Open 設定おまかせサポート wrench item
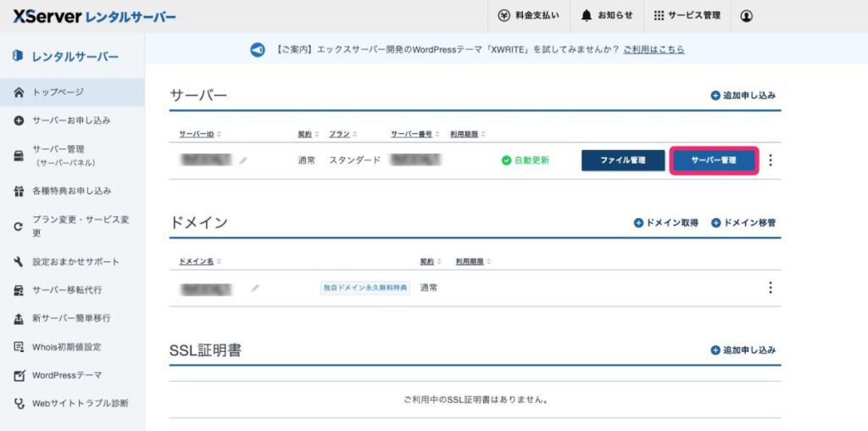 75,261
